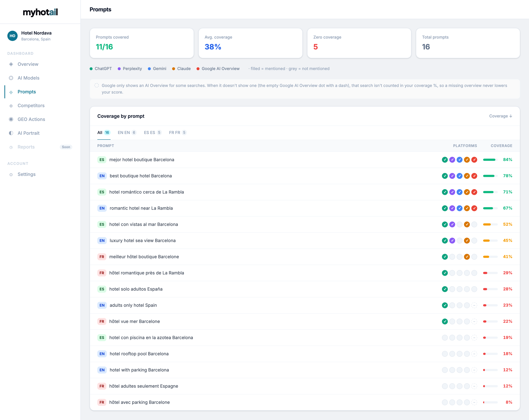Click the Hotel Nordava name
Screen dimensions: 529x420
tap(36, 33)
